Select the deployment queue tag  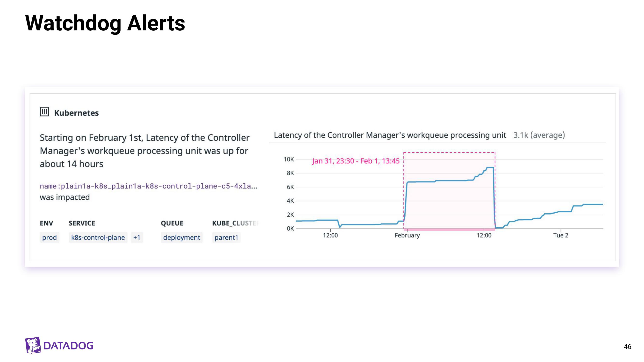[182, 237]
